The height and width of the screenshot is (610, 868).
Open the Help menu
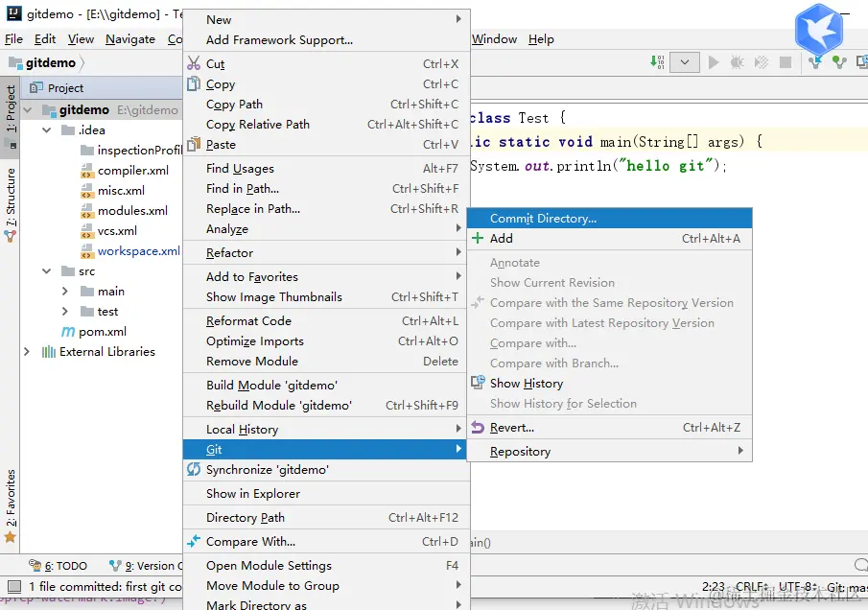pos(541,39)
